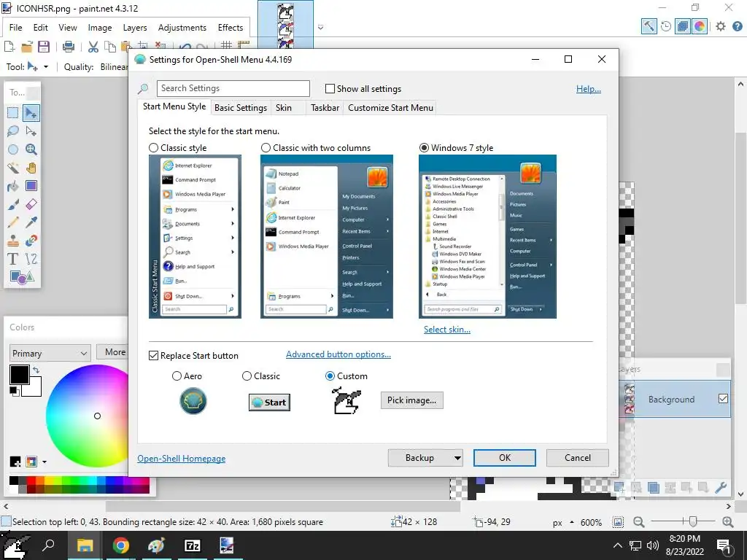The image size is (747, 560).
Task: Open paint.net Settings gear icon
Action: tap(721, 26)
